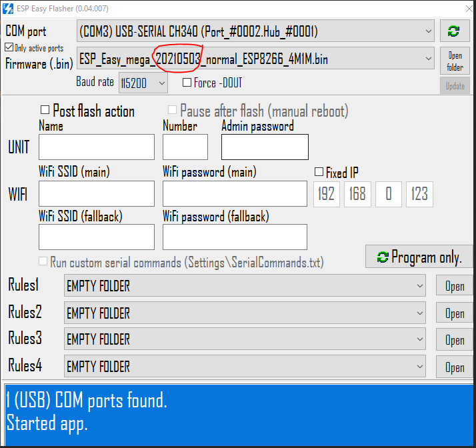Viewport: 476px width, 448px height.
Task: Click the UNIT Number input field
Action: click(x=185, y=147)
